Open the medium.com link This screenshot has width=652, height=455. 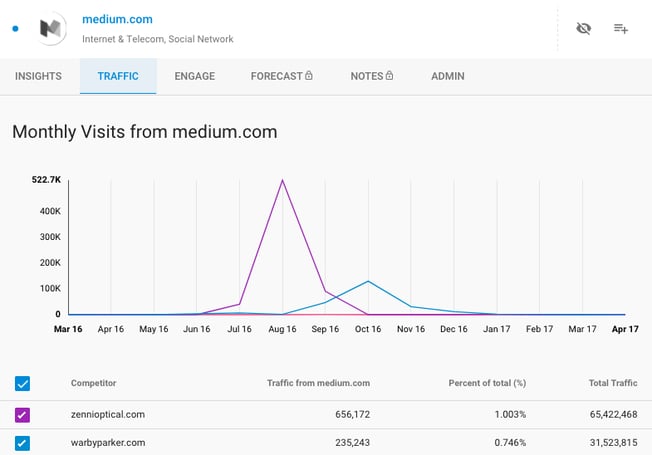pyautogui.click(x=117, y=19)
